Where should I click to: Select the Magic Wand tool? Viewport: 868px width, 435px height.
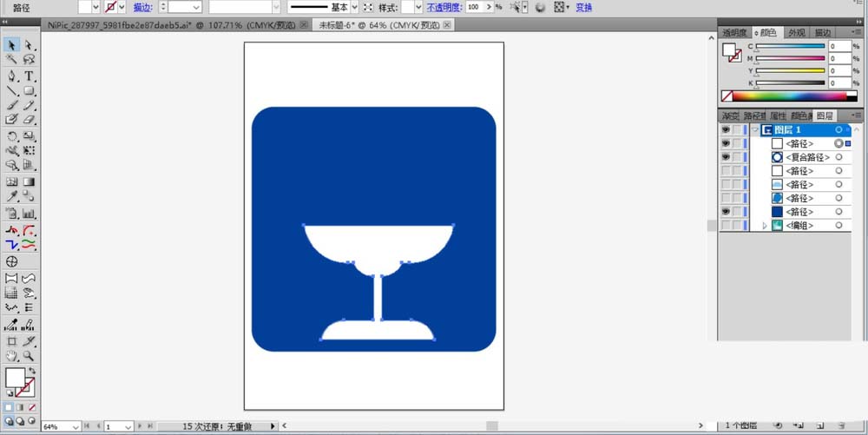(11, 60)
